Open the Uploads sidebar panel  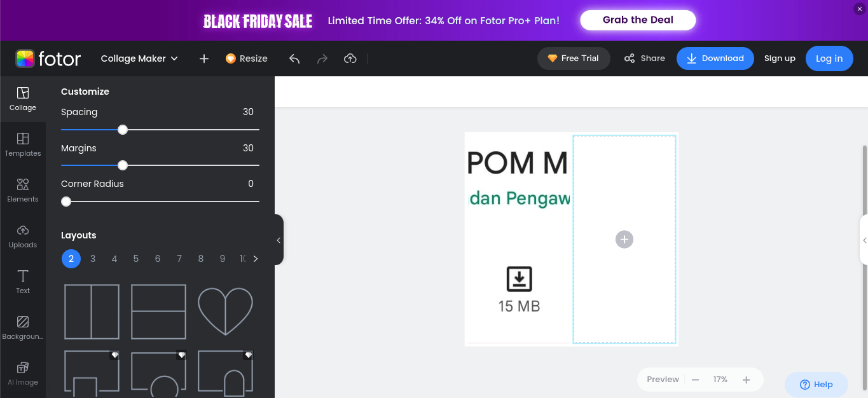tap(23, 236)
